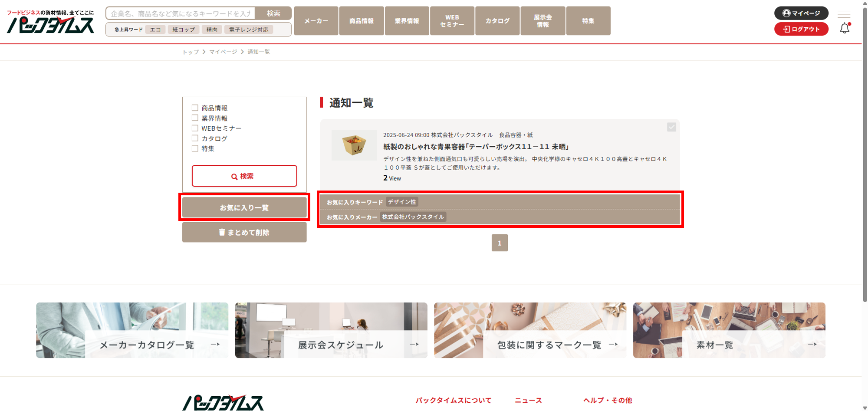This screenshot has width=868, height=411.
Task: Open 包装に関するマーク一覧 banner
Action: click(530, 330)
